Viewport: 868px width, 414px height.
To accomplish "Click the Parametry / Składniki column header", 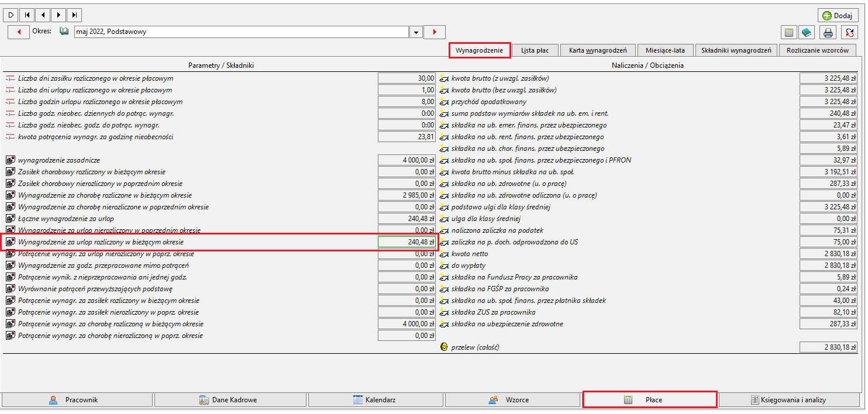I will tap(221, 65).
